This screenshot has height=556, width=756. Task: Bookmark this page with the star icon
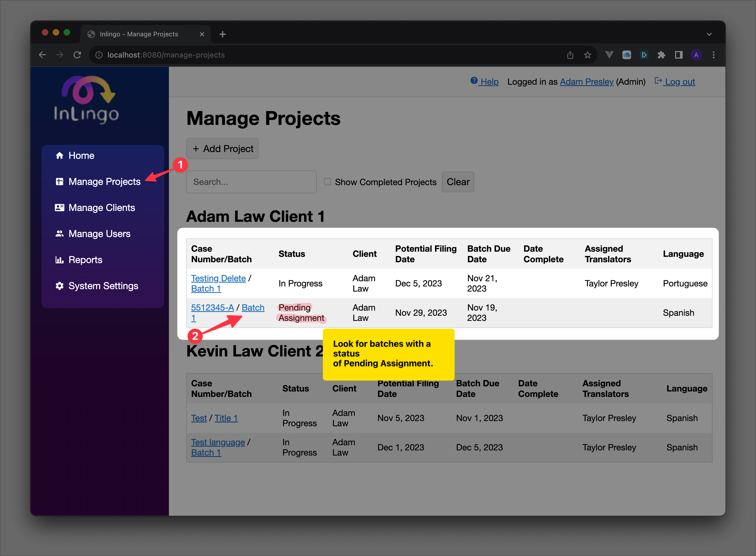588,55
